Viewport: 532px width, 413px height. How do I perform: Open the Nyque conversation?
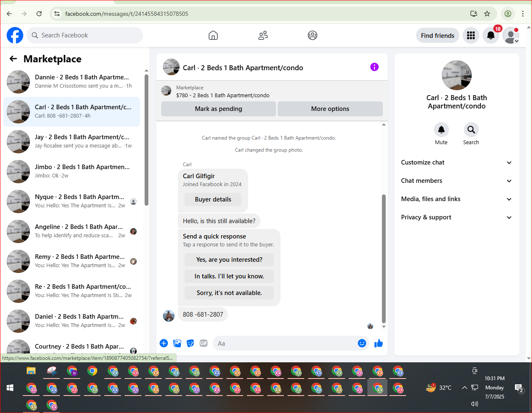(71, 202)
